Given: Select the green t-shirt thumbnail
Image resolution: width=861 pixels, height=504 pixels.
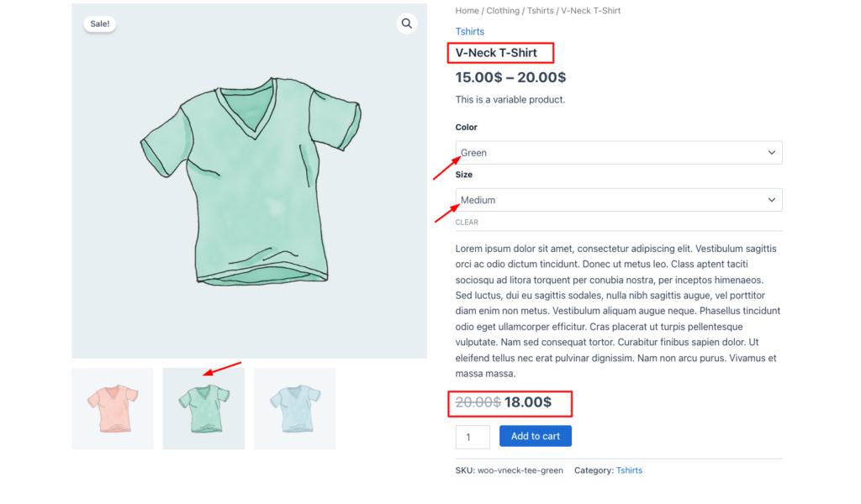Looking at the screenshot, I should point(203,408).
